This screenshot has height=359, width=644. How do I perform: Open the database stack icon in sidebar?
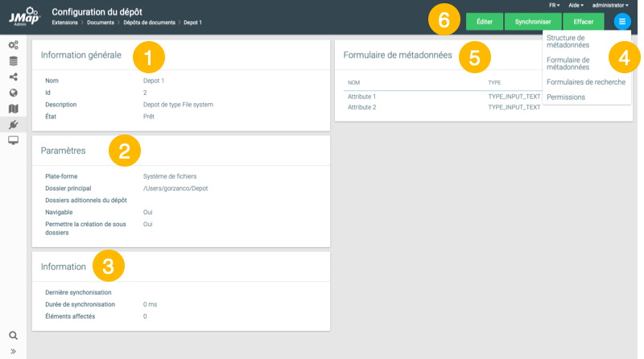click(x=14, y=60)
